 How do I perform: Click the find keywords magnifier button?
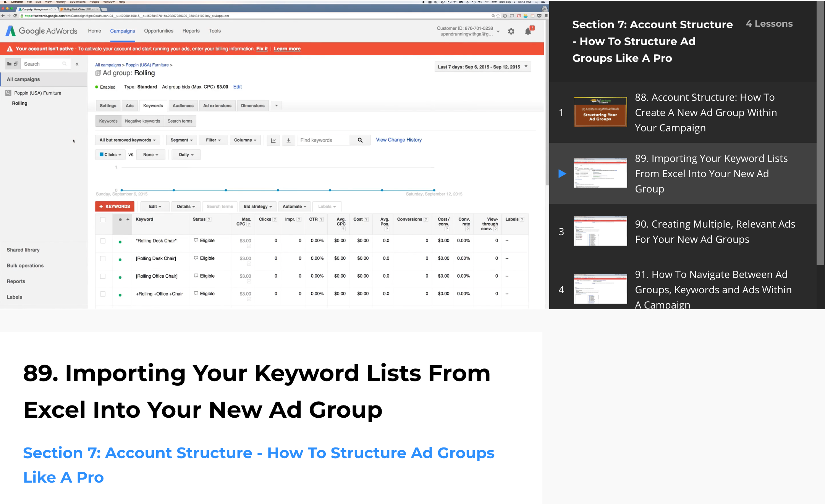pos(360,140)
